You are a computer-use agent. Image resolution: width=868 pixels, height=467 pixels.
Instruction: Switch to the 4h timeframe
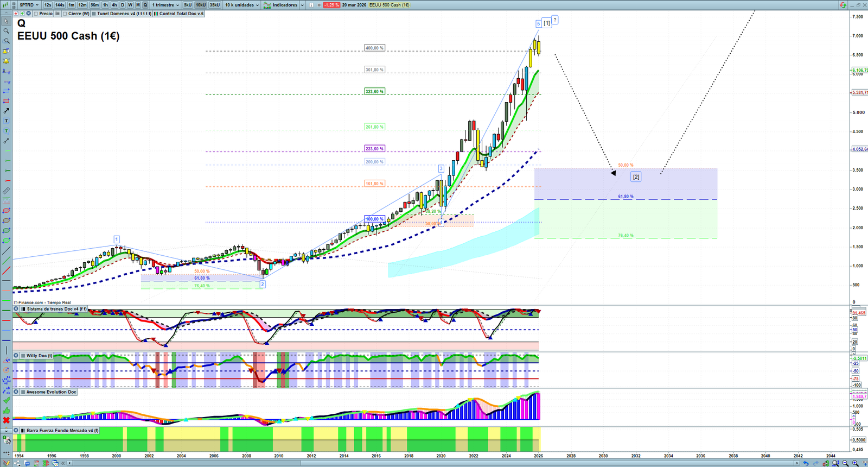[114, 5]
